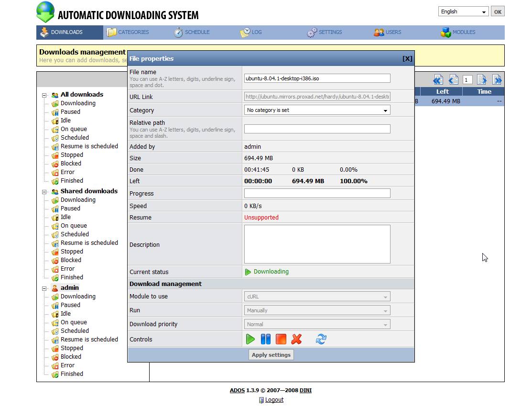This screenshot has width=532, height=407.
Task: Click the orange Stop download control icon
Action: tap(281, 340)
